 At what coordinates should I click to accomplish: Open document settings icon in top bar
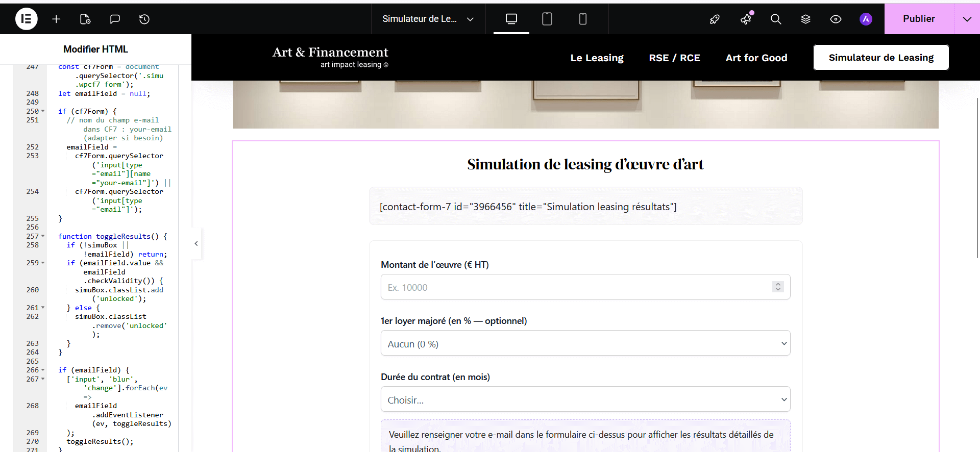(85, 19)
